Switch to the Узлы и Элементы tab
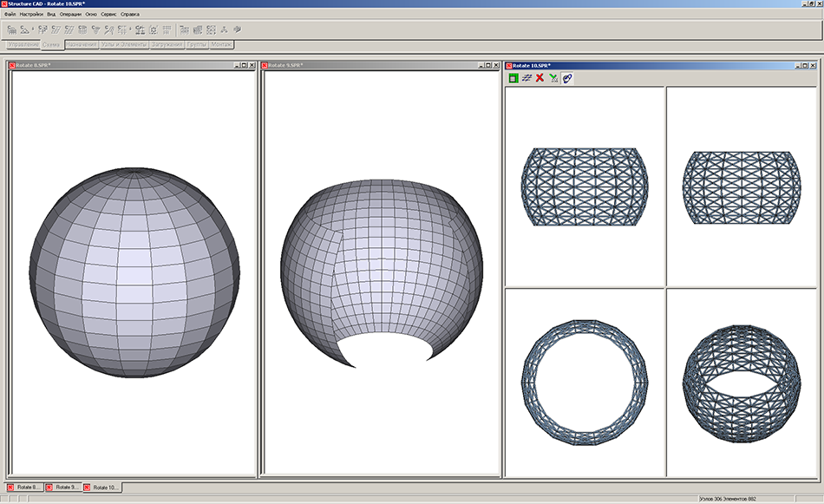The image size is (824, 504). click(124, 44)
